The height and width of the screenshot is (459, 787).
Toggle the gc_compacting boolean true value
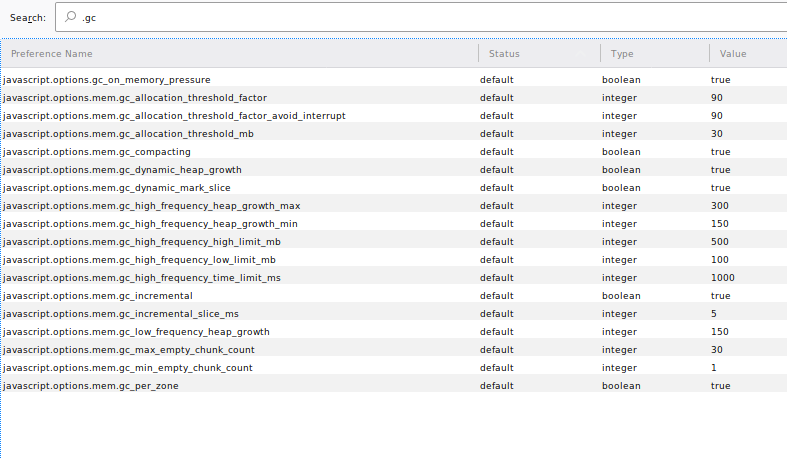720,151
